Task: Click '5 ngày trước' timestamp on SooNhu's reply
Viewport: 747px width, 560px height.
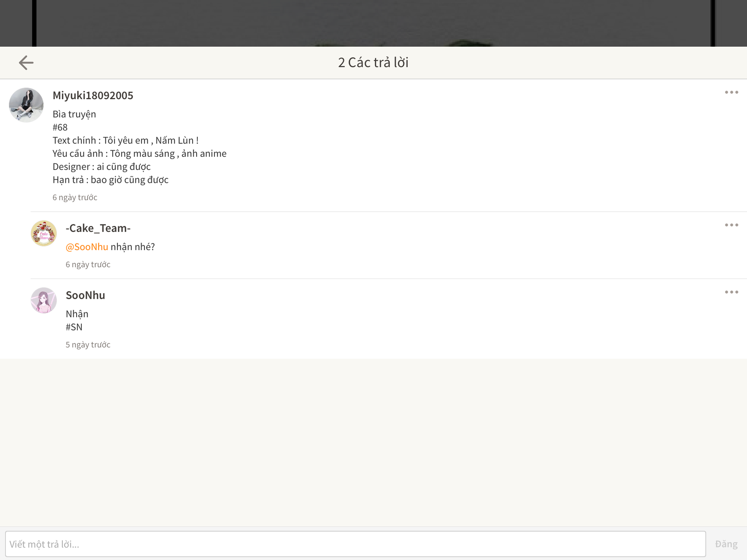Action: tap(88, 345)
